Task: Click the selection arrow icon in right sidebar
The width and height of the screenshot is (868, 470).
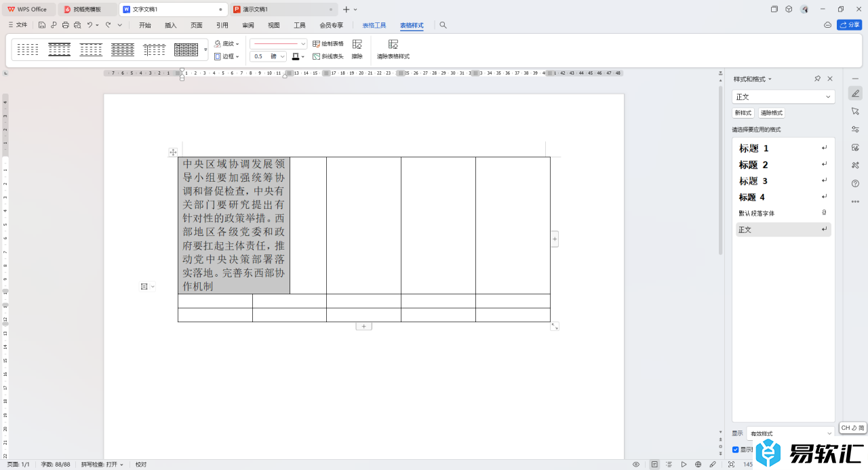Action: (855, 111)
